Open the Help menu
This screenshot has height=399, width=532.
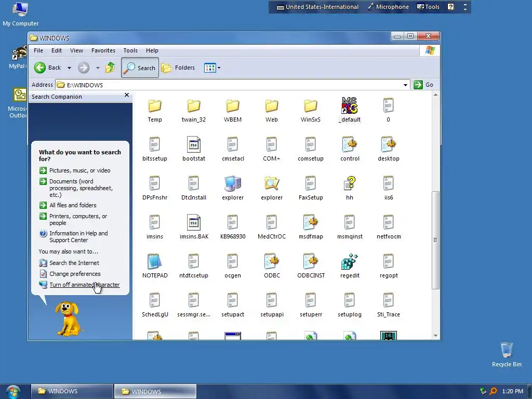152,50
